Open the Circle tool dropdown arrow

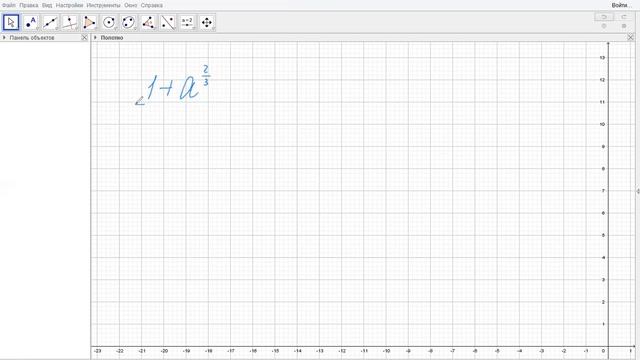pos(116,29)
